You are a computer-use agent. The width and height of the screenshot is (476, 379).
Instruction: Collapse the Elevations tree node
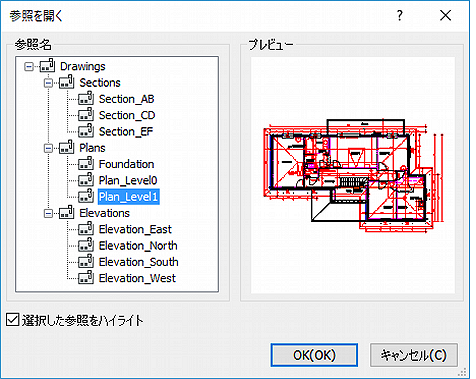tap(49, 213)
